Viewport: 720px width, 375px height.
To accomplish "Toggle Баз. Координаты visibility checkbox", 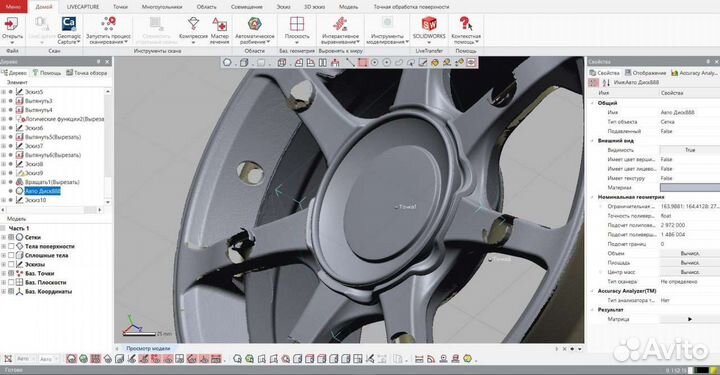I will (11, 291).
